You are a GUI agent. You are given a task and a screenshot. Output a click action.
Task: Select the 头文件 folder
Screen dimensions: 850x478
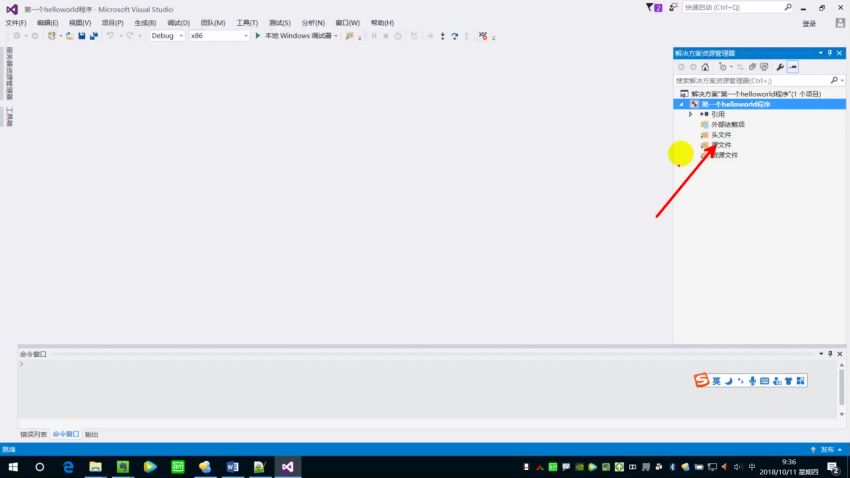[721, 135]
